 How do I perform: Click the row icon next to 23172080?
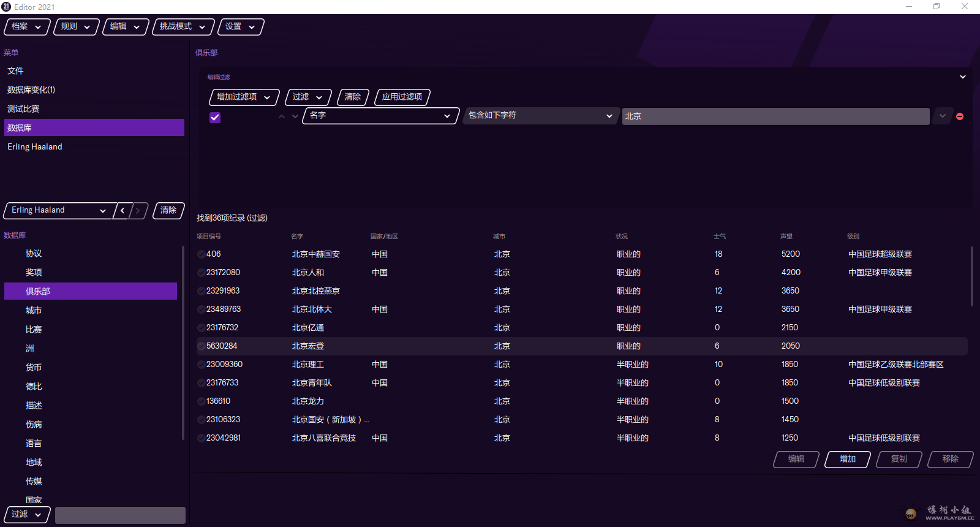[201, 273]
